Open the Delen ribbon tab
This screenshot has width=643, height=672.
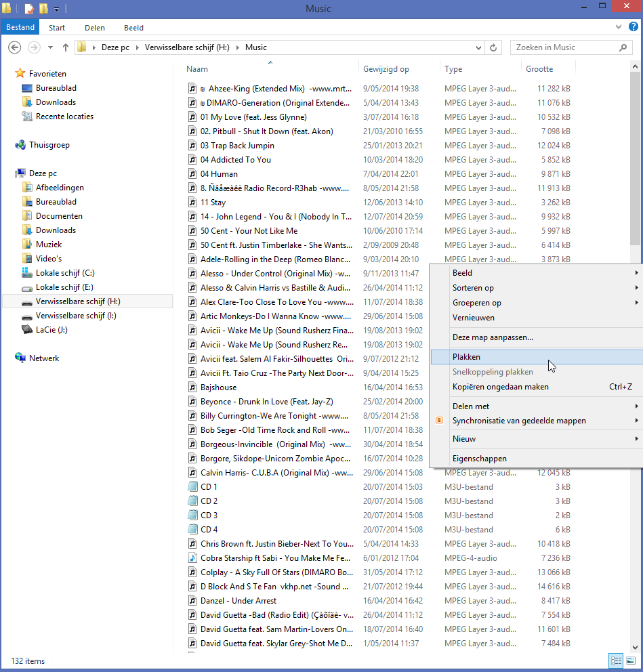[x=95, y=27]
